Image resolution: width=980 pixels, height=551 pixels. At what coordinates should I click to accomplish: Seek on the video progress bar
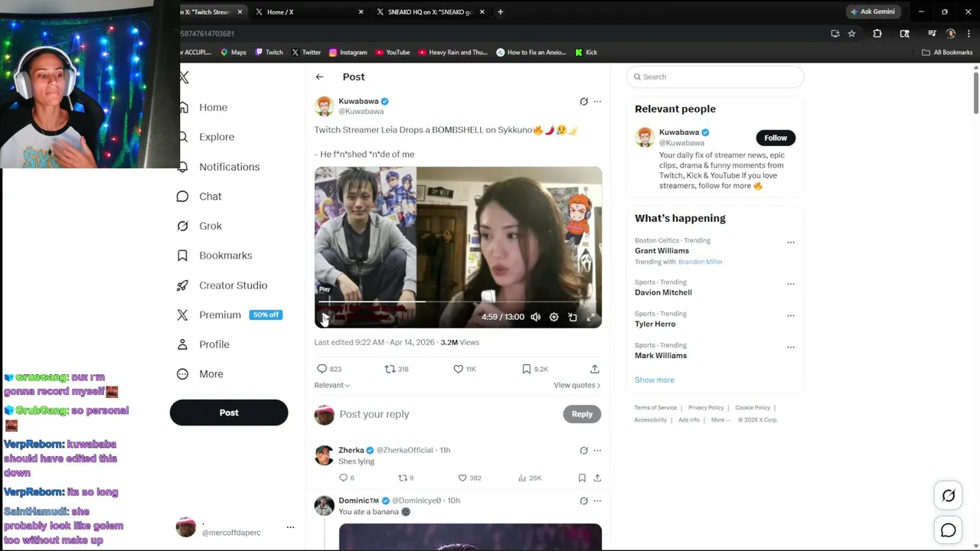(x=458, y=302)
